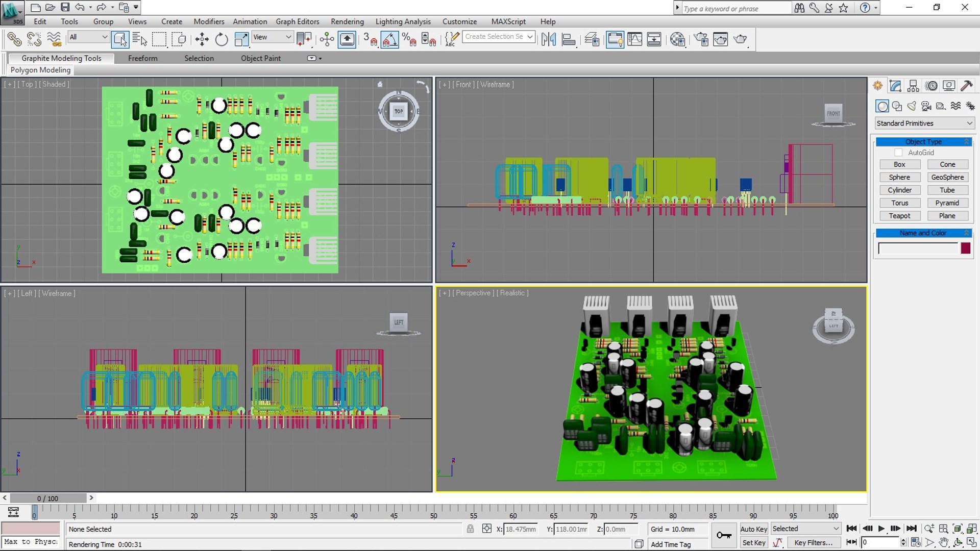The height and width of the screenshot is (551, 980).
Task: Click the Key Filters button
Action: 813,542
